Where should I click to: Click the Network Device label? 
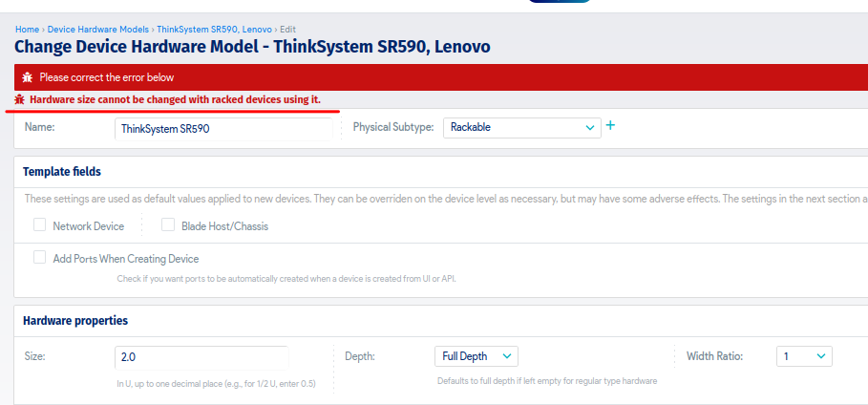click(89, 226)
